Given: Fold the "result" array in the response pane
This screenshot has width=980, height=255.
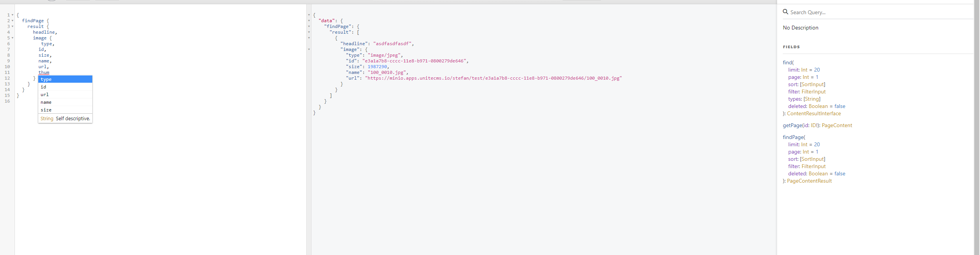Looking at the screenshot, I should pos(309,32).
